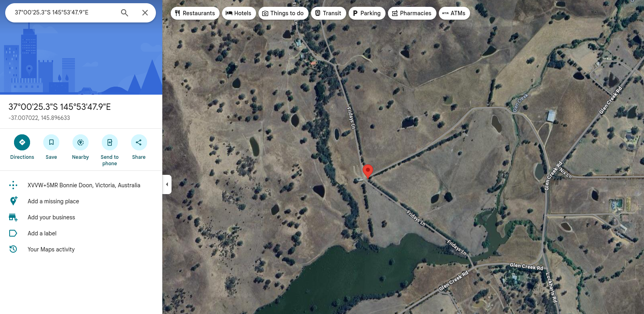This screenshot has height=314, width=644.
Task: Click the search magnifier icon
Action: point(125,13)
